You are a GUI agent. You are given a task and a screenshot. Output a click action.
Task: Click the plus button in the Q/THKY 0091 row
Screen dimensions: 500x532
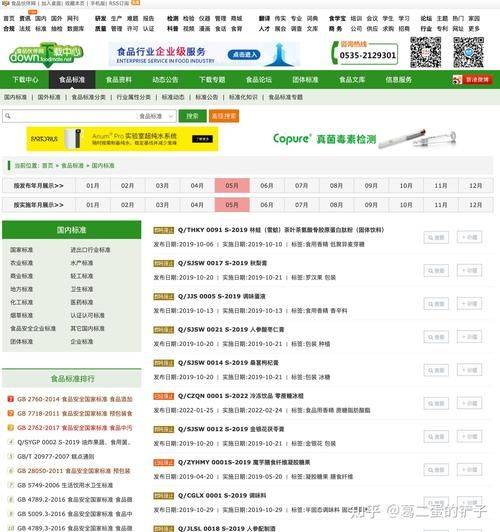click(469, 237)
